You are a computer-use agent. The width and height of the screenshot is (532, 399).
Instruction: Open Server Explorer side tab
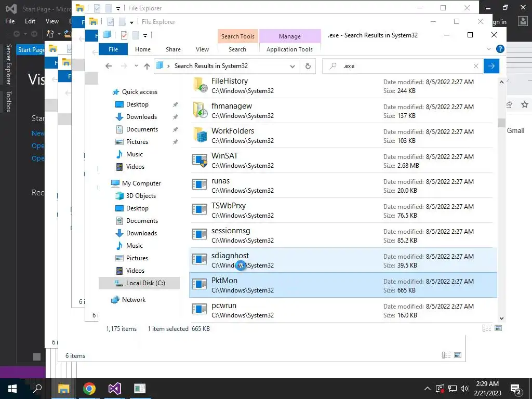click(x=8, y=64)
